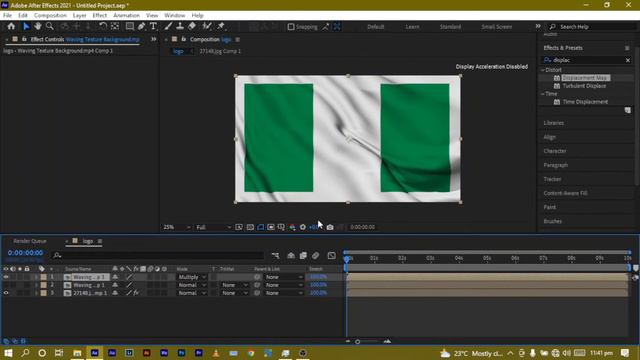Collapse the Distort effects category
The image size is (640, 360).
click(543, 70)
